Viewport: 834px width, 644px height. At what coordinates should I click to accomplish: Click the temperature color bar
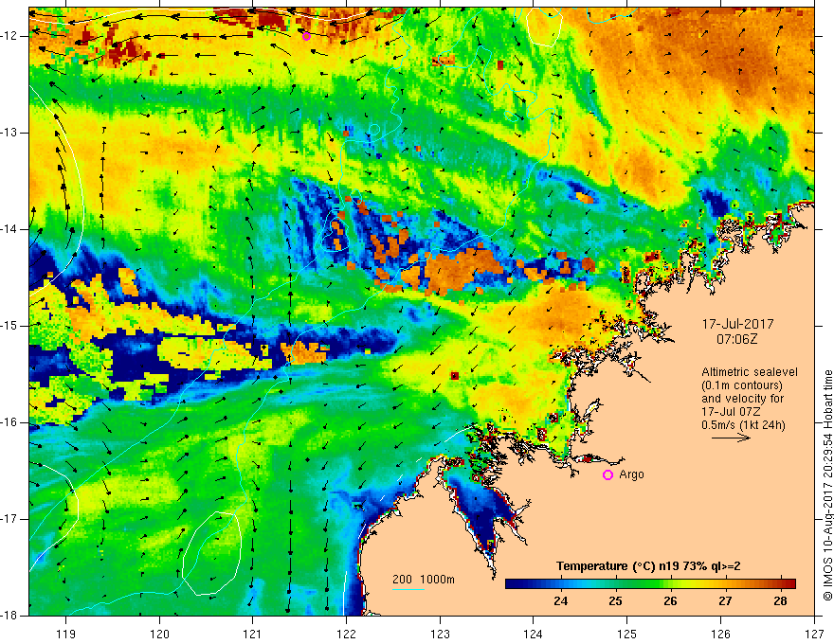(x=650, y=583)
